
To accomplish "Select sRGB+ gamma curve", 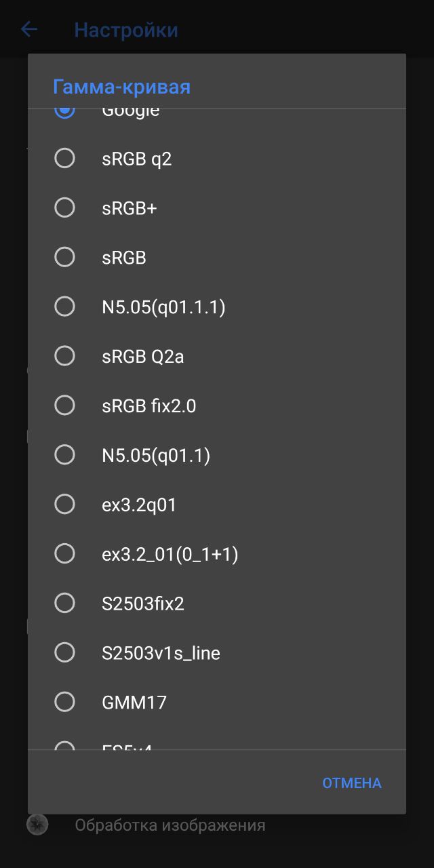I will [217, 208].
